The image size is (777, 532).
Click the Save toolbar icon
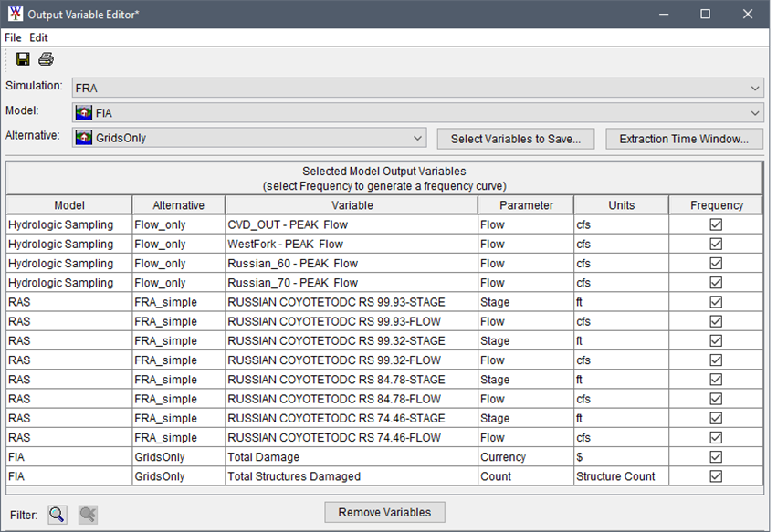point(23,58)
